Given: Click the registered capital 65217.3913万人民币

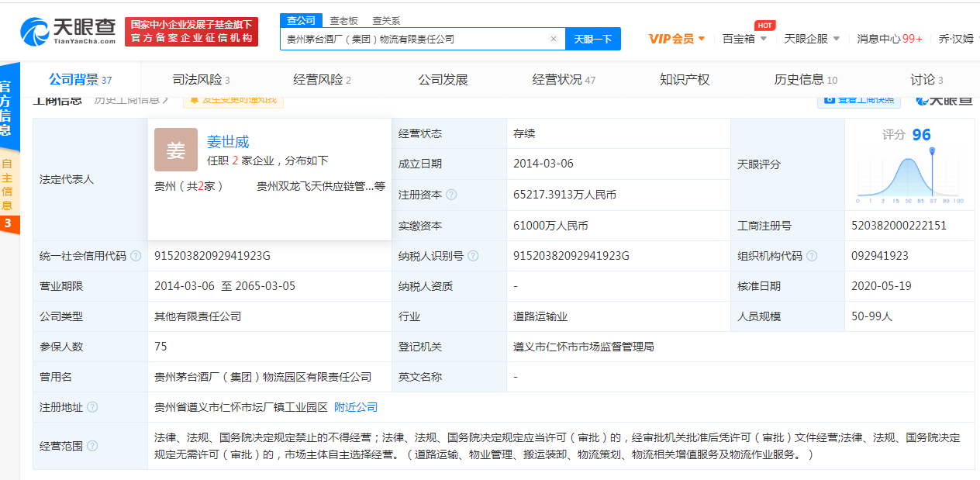Looking at the screenshot, I should pyautogui.click(x=564, y=195).
